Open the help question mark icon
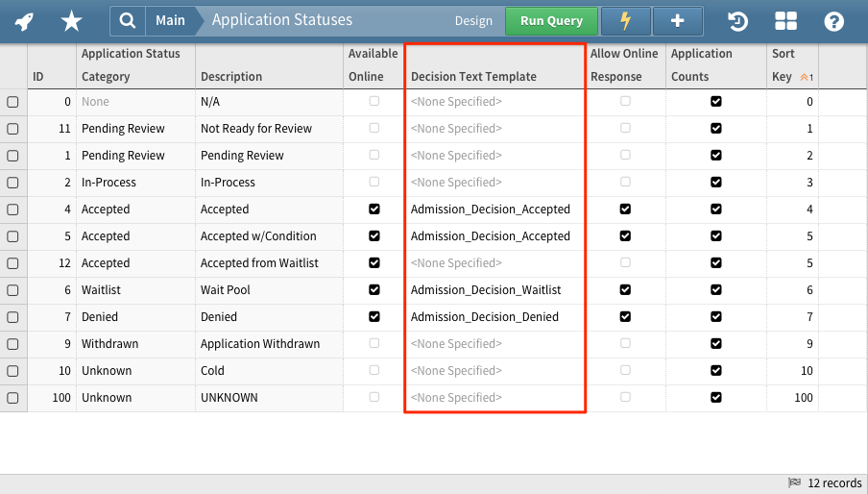Viewport: 868px width, 494px height. (x=833, y=21)
